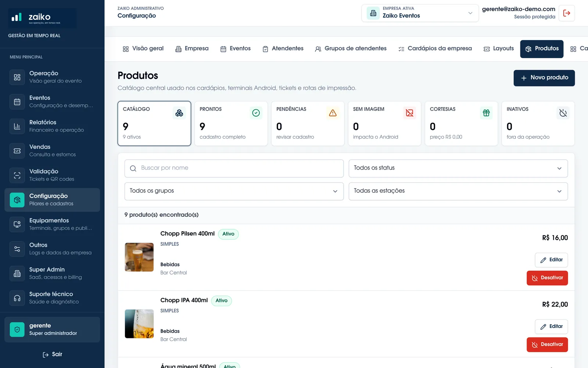Click the Equipamentos monitor icon
Image resolution: width=588 pixels, height=368 pixels.
[x=17, y=224]
